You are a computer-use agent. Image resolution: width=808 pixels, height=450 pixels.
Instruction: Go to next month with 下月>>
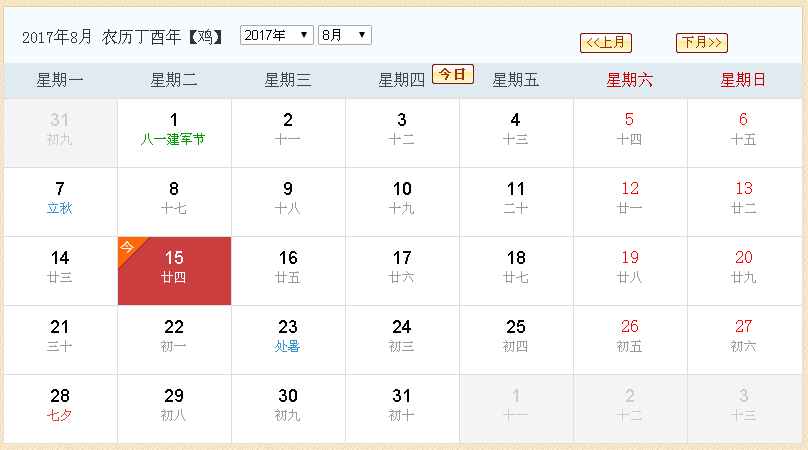tap(702, 43)
